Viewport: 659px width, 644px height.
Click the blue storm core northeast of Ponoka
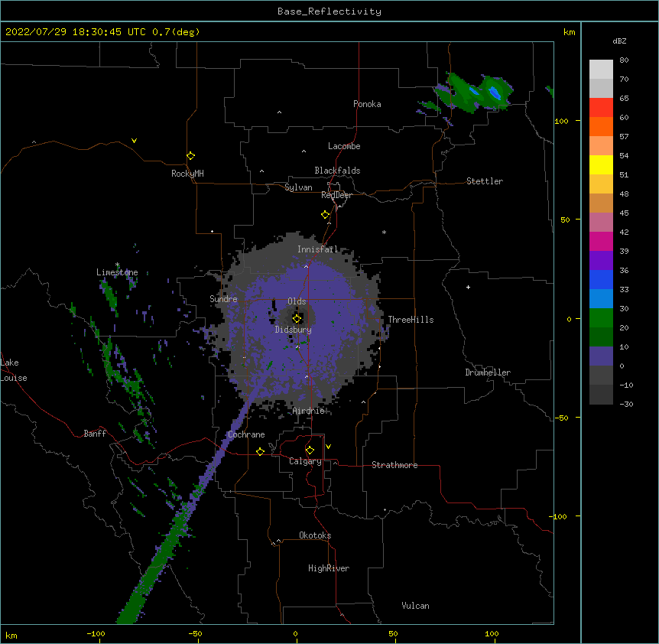pyautogui.click(x=494, y=92)
